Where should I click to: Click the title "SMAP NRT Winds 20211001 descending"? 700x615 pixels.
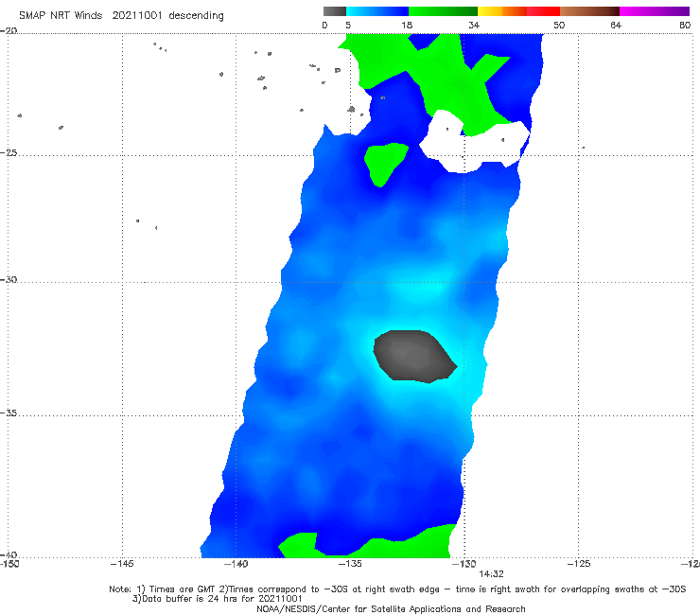click(x=121, y=16)
